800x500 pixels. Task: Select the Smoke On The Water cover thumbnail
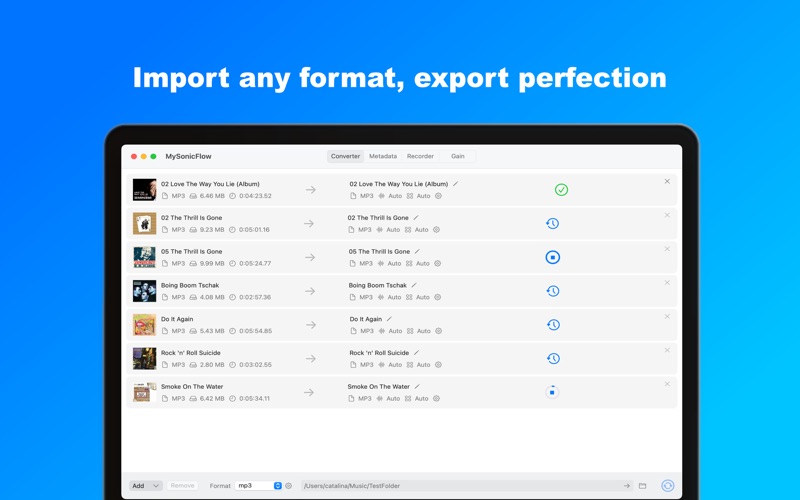[x=144, y=392]
